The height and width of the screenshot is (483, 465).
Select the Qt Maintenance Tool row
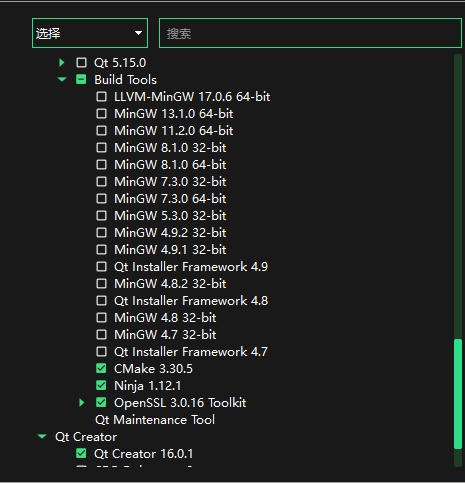tap(155, 419)
